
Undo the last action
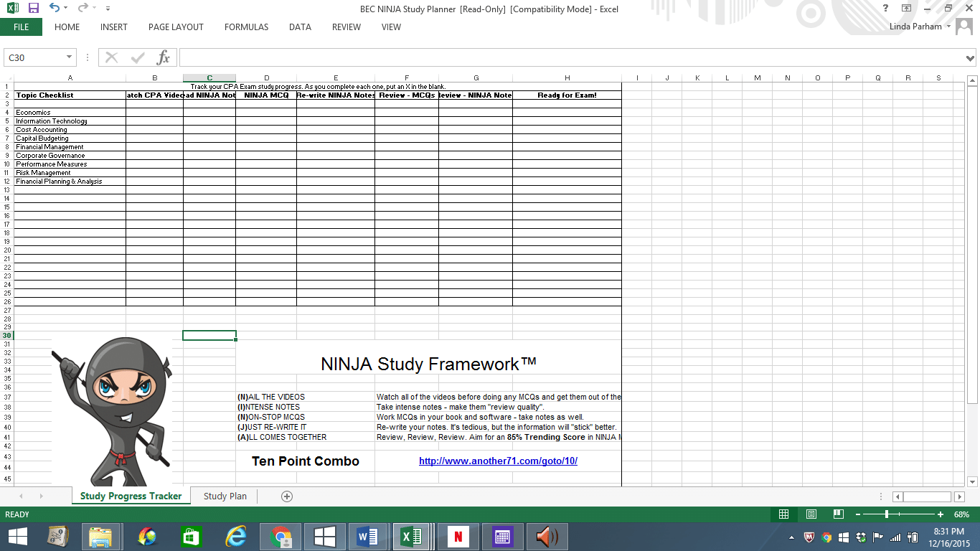tap(55, 9)
